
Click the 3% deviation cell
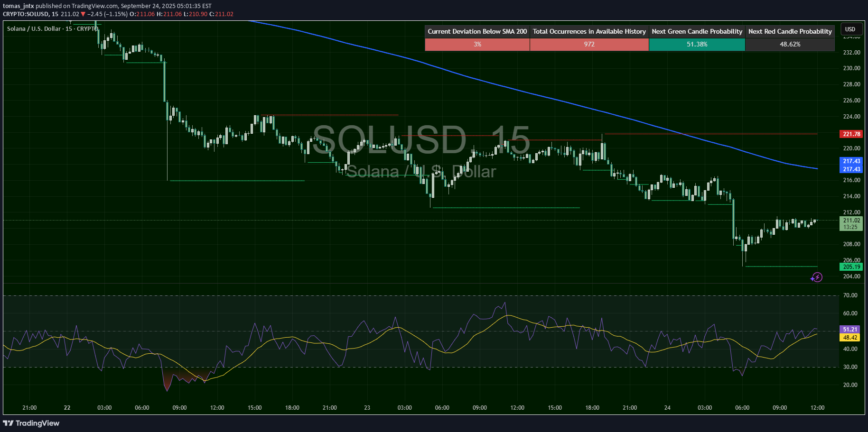click(477, 44)
